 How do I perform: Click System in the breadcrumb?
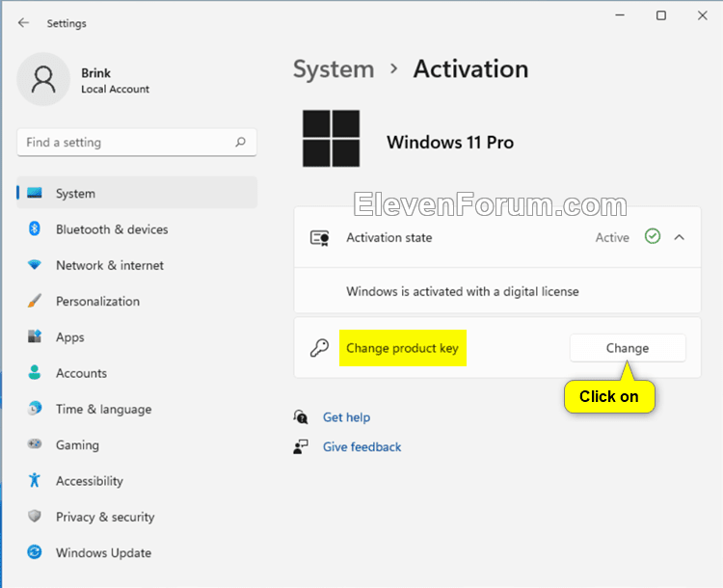click(334, 69)
